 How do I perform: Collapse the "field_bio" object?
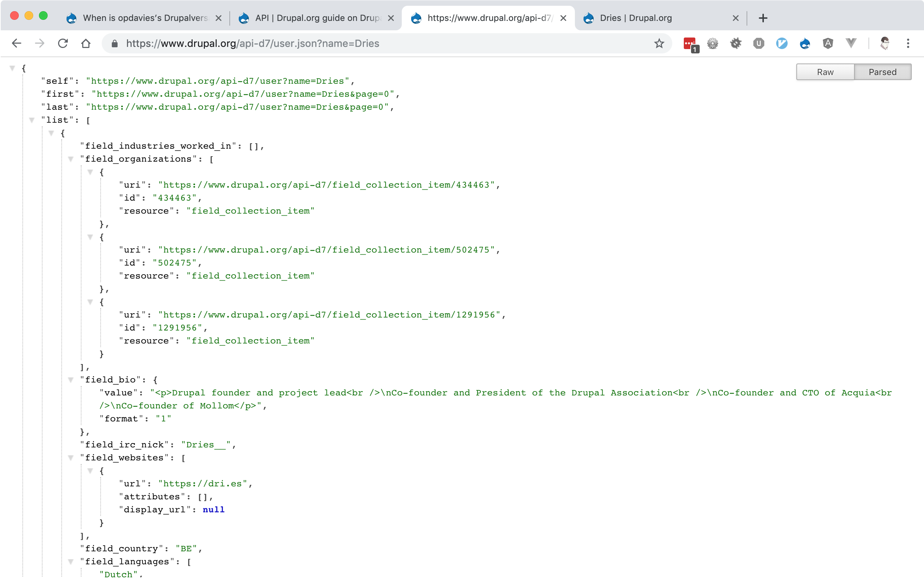click(x=71, y=380)
